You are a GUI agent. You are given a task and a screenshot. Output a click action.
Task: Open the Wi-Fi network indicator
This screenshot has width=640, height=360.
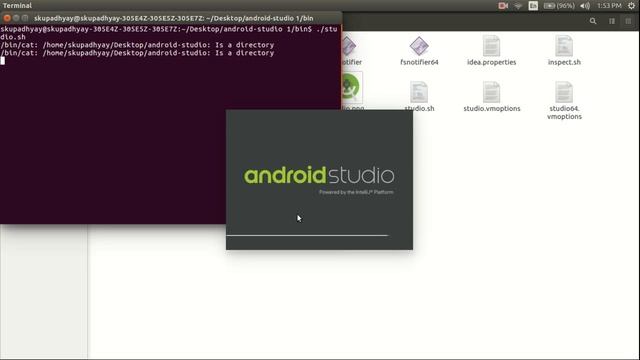[518, 6]
